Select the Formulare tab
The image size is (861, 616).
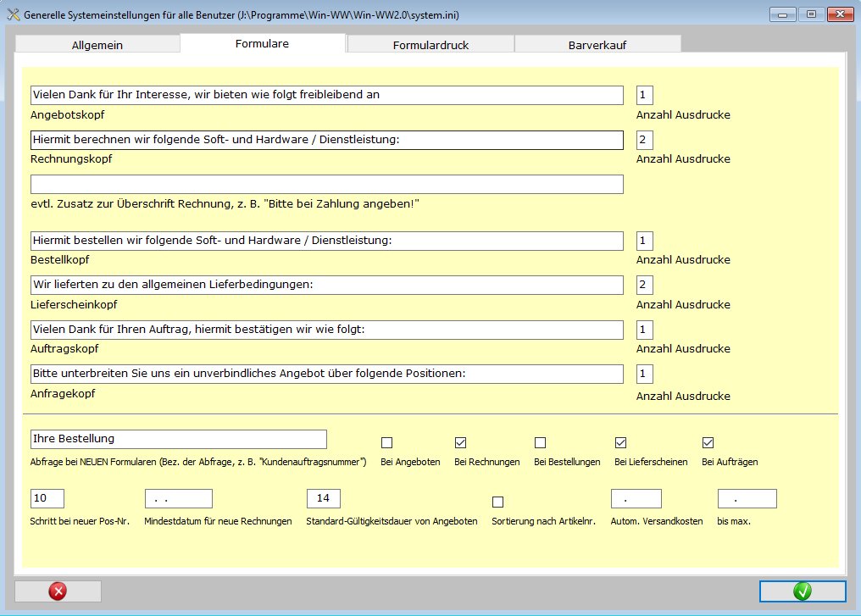[262, 43]
